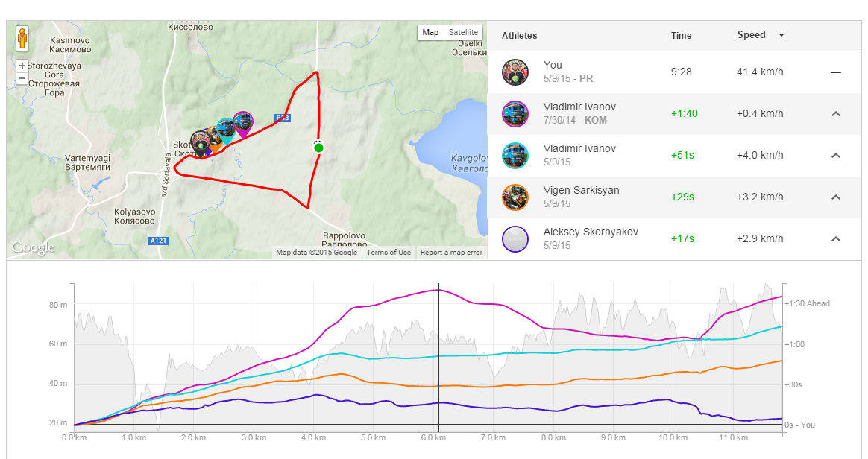Open Vigen Sarkisyan's orange avatar

pos(515,197)
